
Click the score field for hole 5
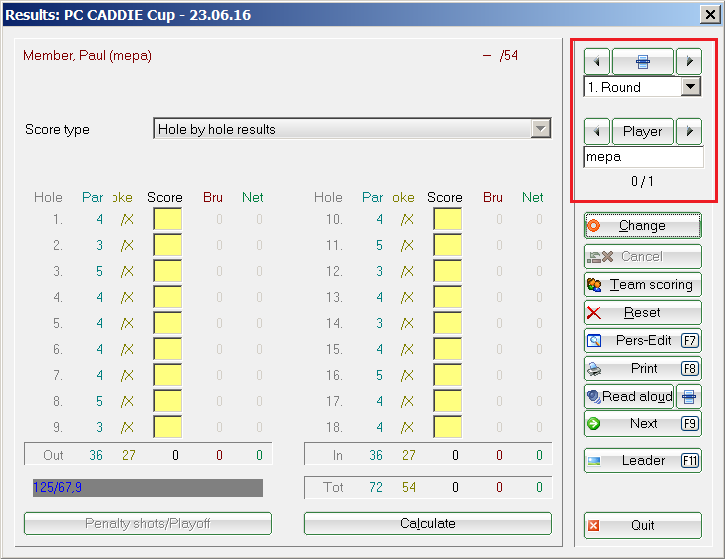[167, 323]
